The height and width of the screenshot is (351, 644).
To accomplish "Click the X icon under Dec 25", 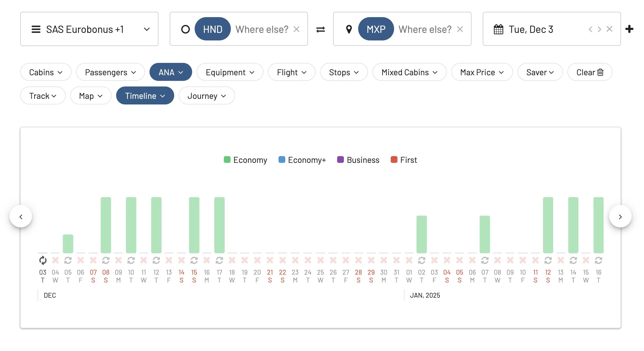I will 320,260.
